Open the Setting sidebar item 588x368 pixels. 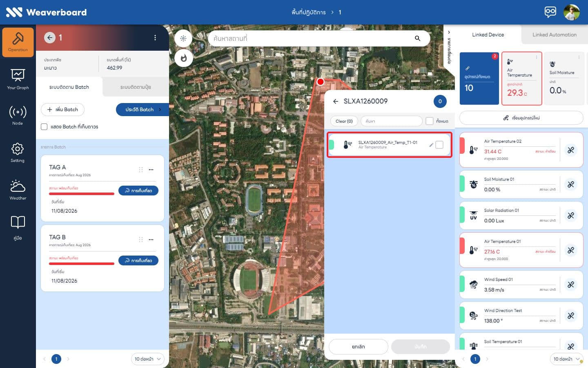tap(18, 153)
